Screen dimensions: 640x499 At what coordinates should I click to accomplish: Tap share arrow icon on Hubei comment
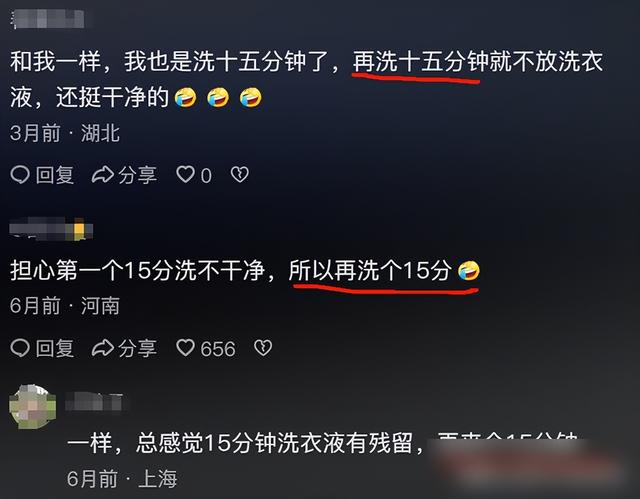pos(102,175)
